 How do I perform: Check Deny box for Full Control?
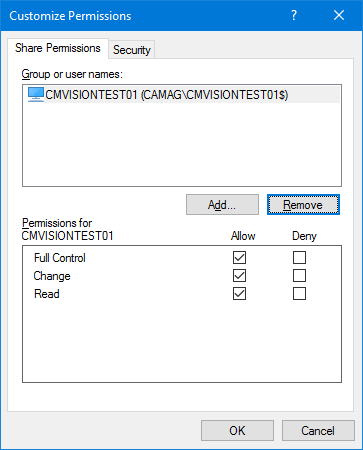click(x=299, y=258)
